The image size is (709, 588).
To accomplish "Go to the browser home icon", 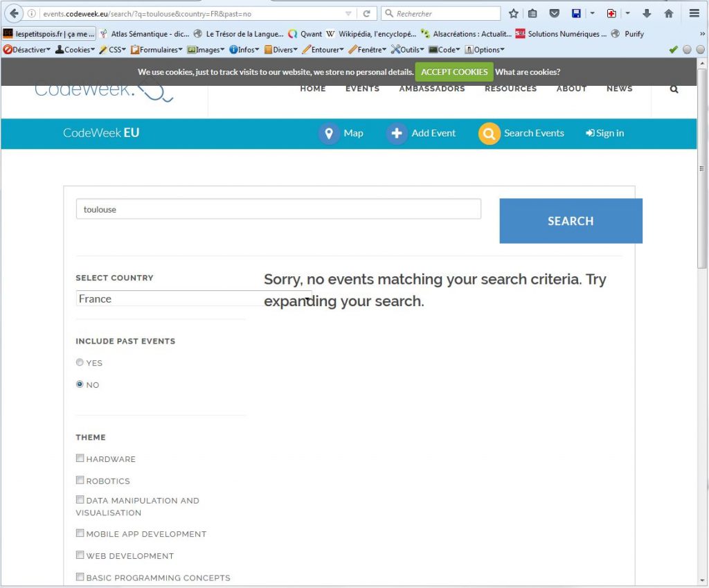I will tap(669, 14).
